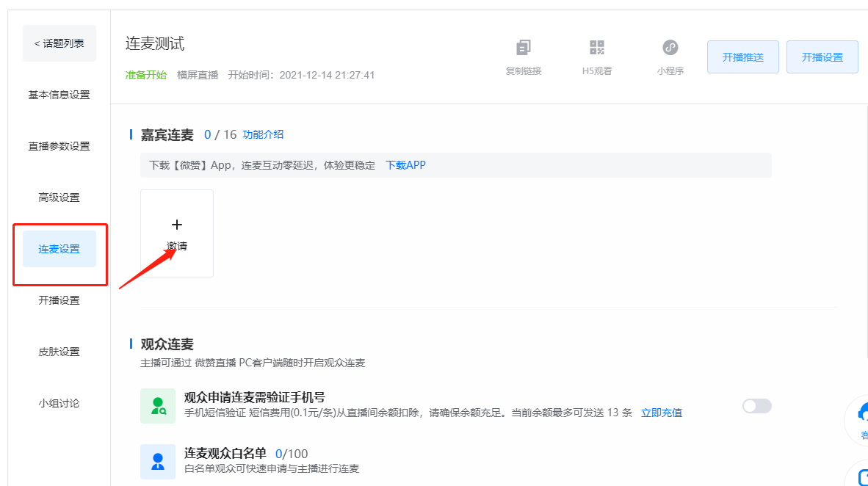Click the plus icon to invite a guest

click(x=176, y=225)
